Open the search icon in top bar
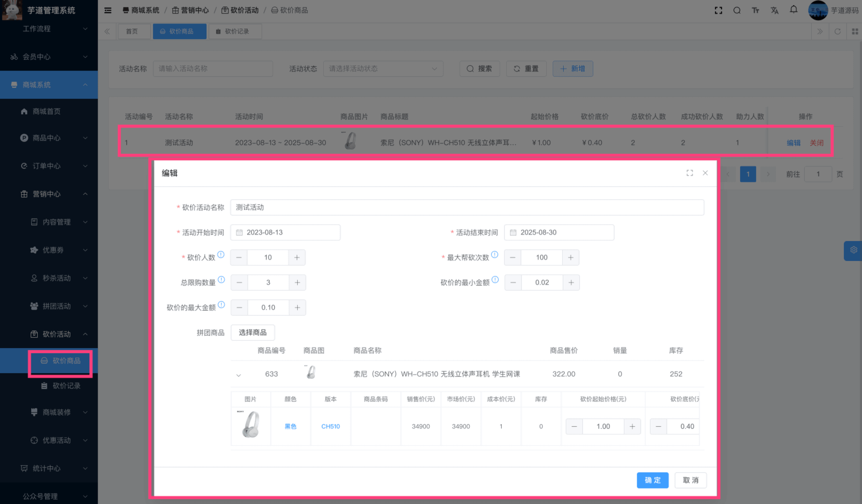 (x=737, y=11)
